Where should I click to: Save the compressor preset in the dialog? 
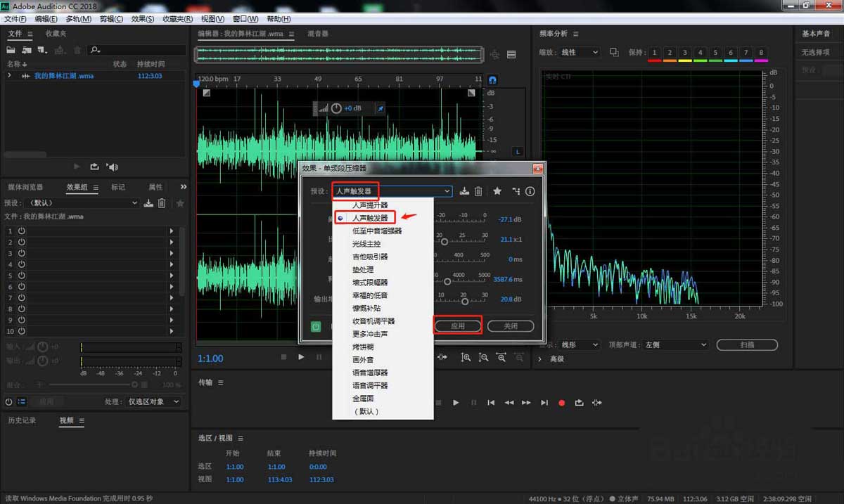click(x=464, y=191)
